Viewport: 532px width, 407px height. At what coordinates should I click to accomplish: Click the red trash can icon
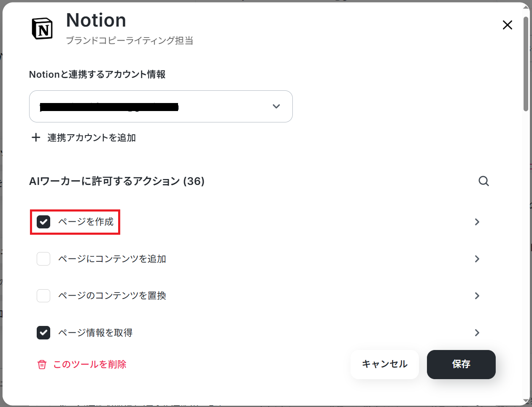42,364
